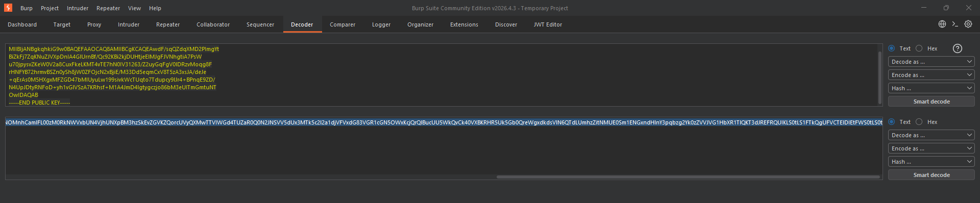This screenshot has width=980, height=203.
Task: Click the line reading OwIDAQAB
Action: [23, 95]
